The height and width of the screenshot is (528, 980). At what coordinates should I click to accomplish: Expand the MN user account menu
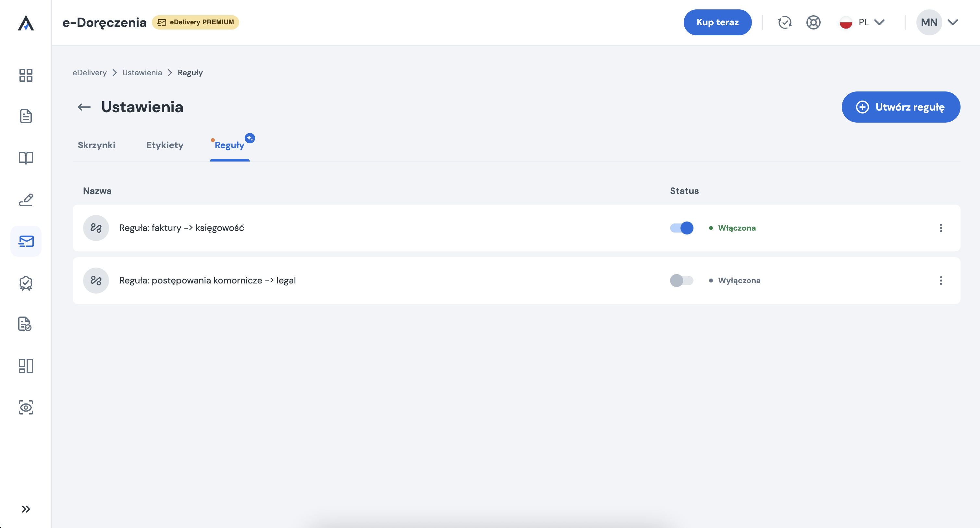pyautogui.click(x=937, y=22)
